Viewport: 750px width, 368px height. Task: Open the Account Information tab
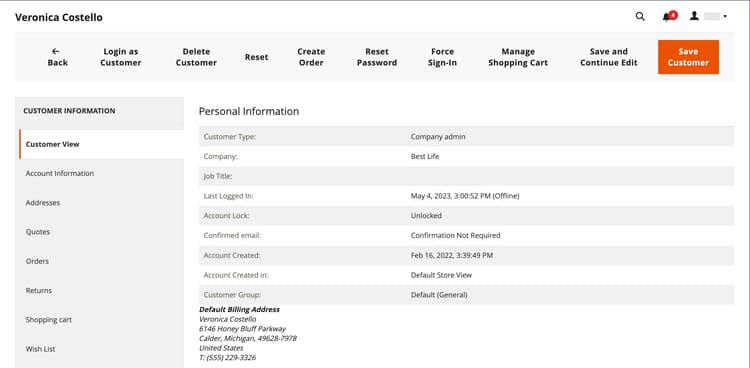coord(101,173)
